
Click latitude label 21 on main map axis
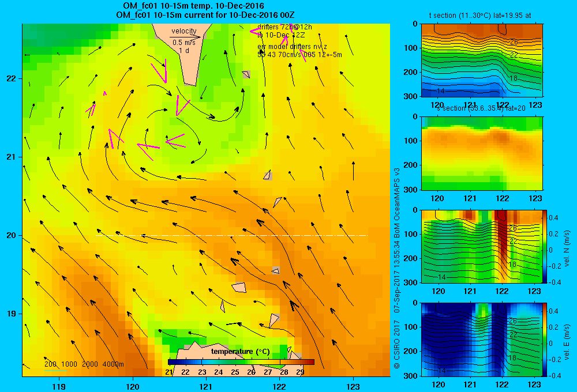pos(12,157)
